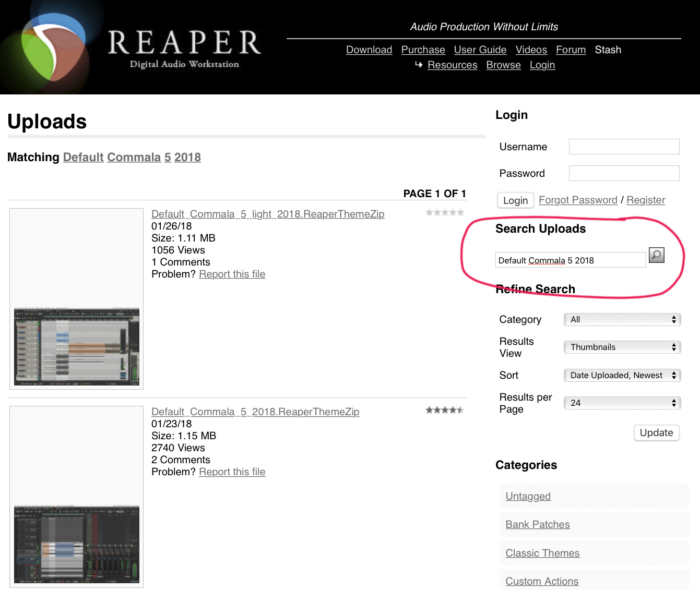Click the Update button
Screen dimensions: 700x590
click(657, 432)
